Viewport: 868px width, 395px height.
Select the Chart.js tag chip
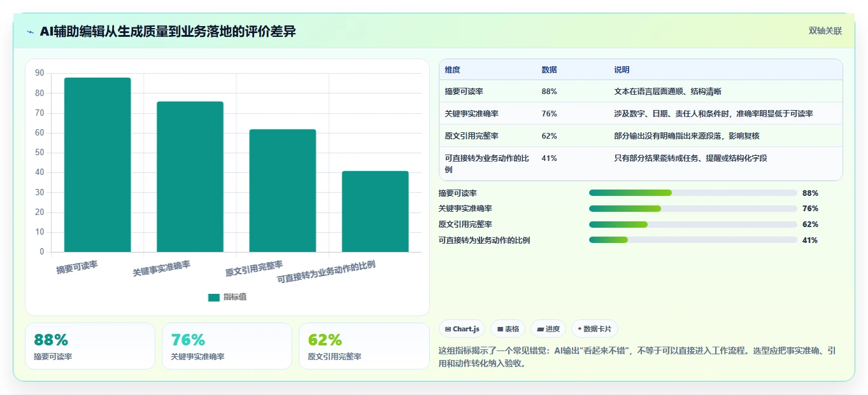tap(462, 329)
